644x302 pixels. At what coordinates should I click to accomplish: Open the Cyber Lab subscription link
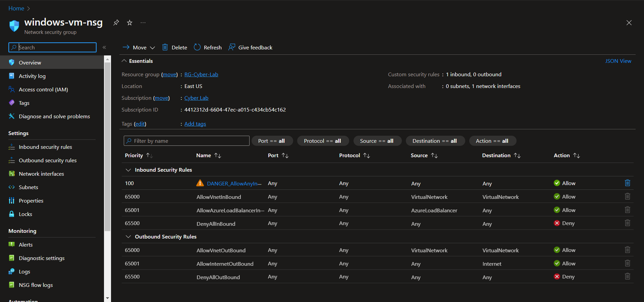click(196, 98)
